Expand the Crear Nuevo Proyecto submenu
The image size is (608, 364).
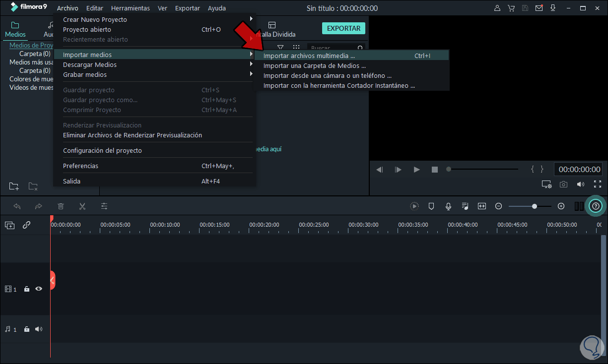click(251, 19)
